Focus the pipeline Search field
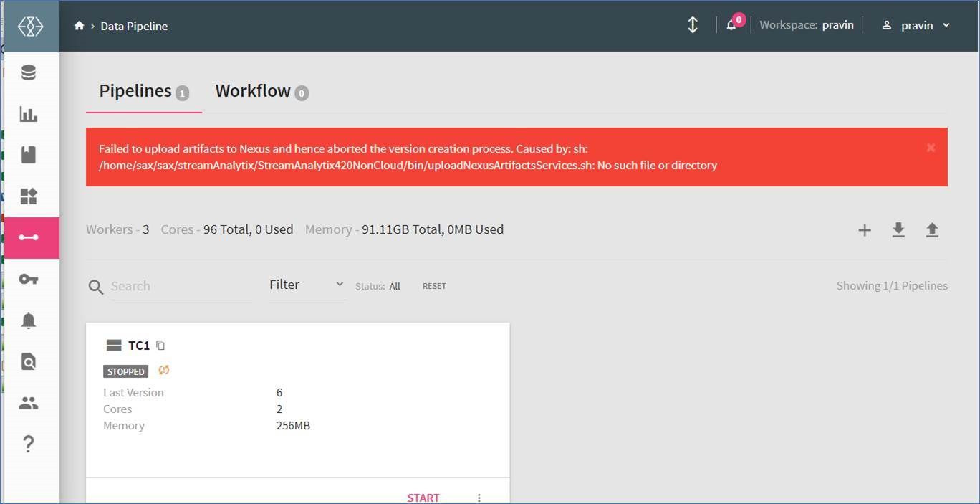The height and width of the screenshot is (504, 980). tap(179, 286)
